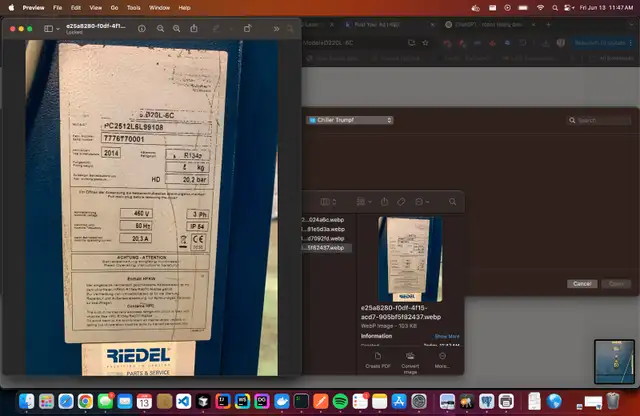Select file ending 81e6d3a.webp
This screenshot has height=416, width=640.
click(323, 229)
